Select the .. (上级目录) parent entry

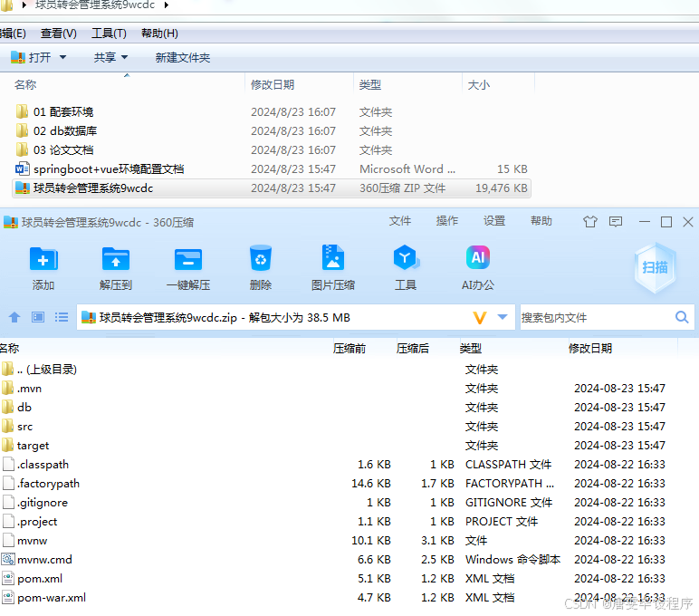point(47,370)
